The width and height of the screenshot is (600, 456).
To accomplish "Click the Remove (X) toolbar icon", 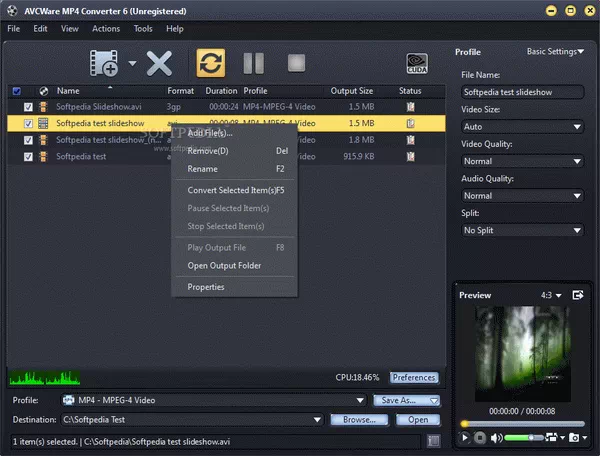I will click(159, 64).
